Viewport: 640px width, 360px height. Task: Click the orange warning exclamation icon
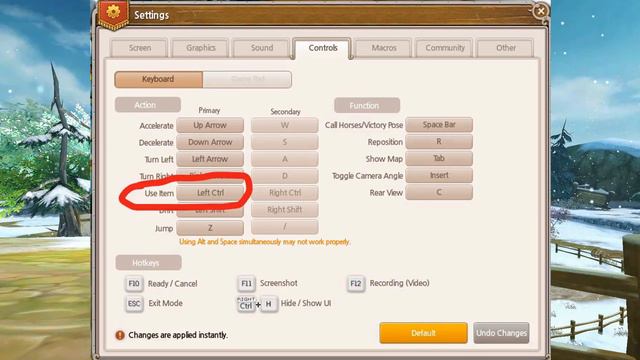120,335
